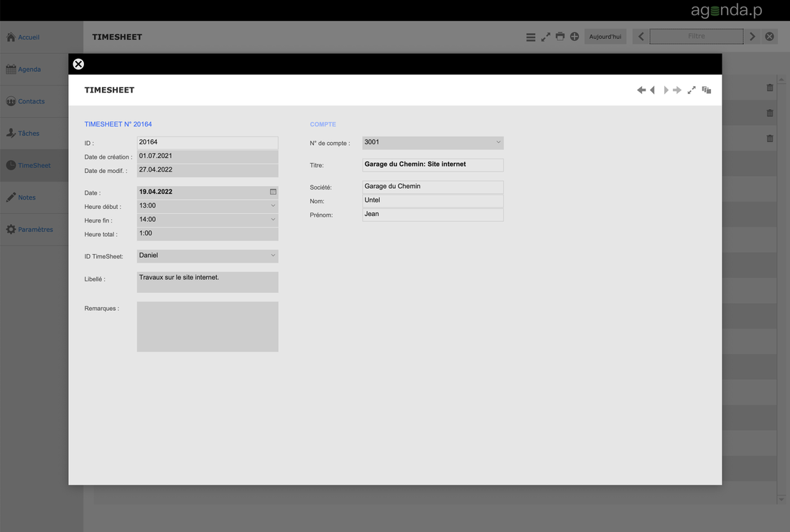Expand the N° de compte dropdown

pos(498,142)
